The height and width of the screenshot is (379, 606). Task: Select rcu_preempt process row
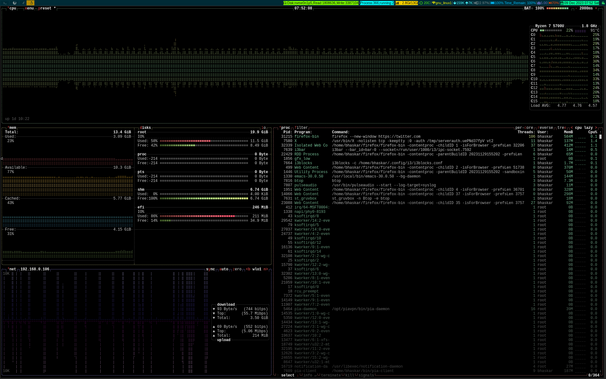pos(438,291)
